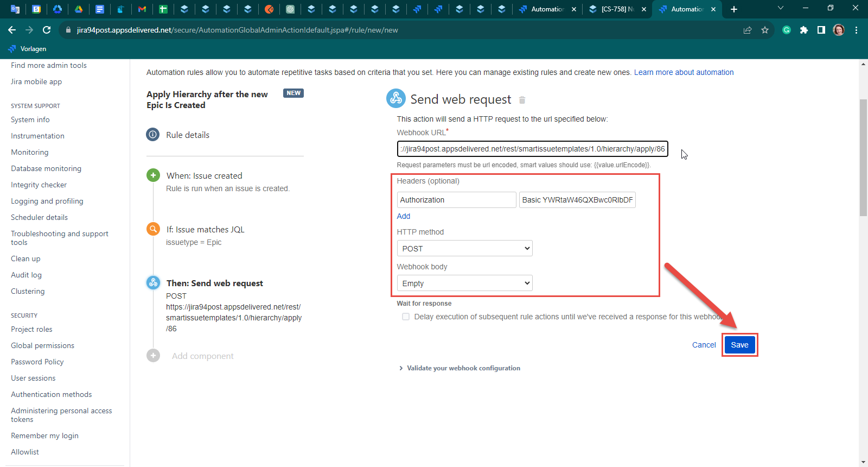Open the browser extensions puzzle icon
Image resolution: width=868 pixels, height=467 pixels.
(x=804, y=30)
